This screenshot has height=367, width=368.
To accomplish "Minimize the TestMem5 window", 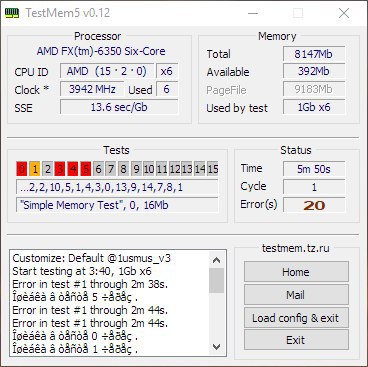I will [253, 13].
